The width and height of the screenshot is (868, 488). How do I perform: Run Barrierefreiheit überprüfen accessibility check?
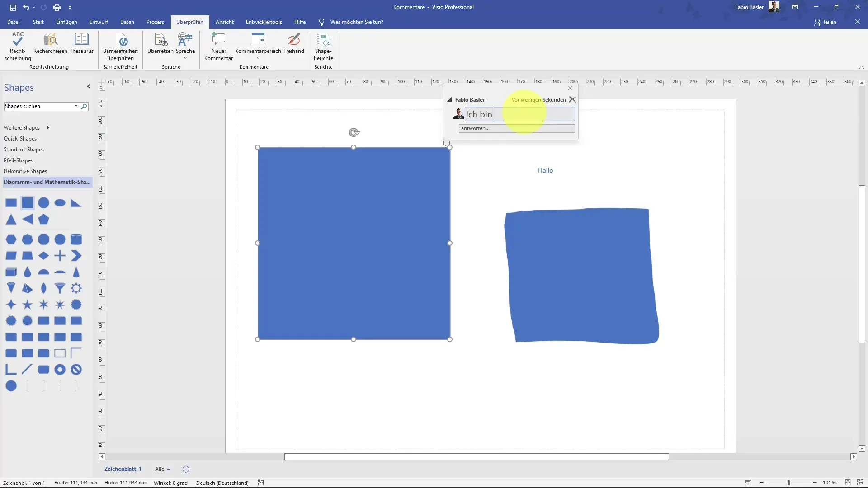[x=120, y=46]
